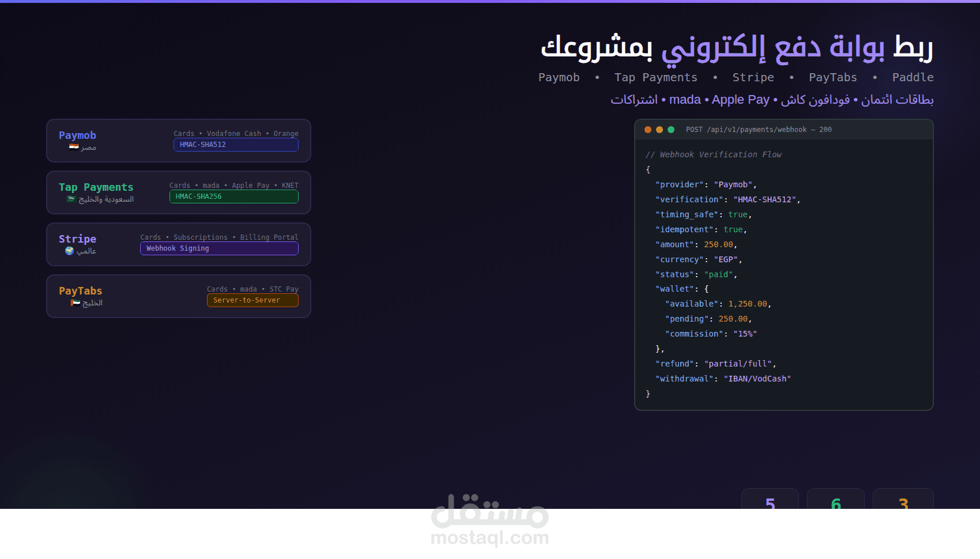Click the yellow dot on the terminal header

[x=660, y=130]
